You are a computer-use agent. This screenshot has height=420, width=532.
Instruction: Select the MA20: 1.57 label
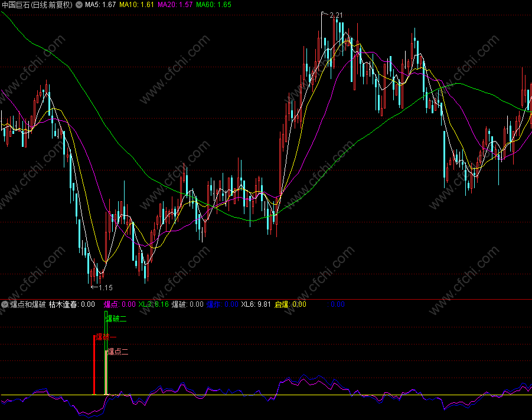pos(175,5)
